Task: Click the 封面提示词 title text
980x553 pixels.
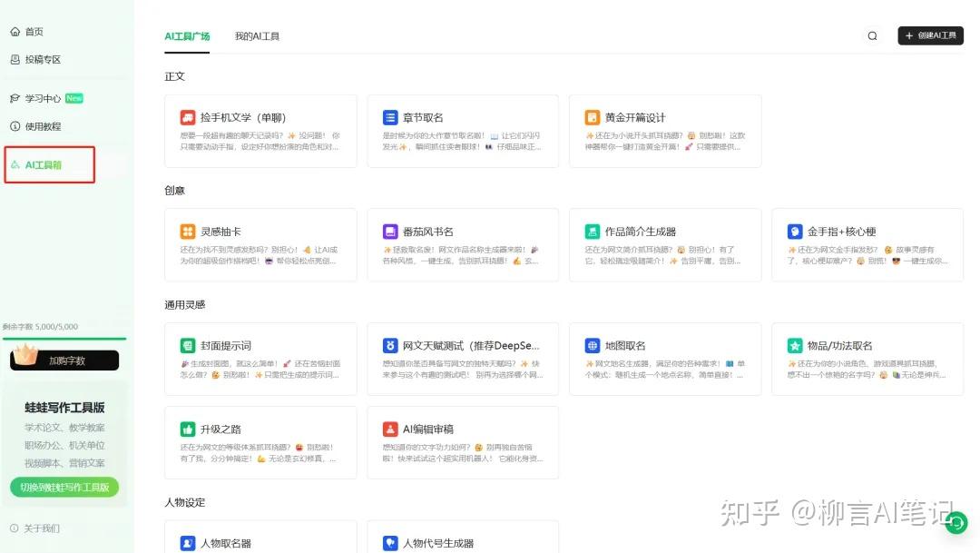Action: [226, 345]
